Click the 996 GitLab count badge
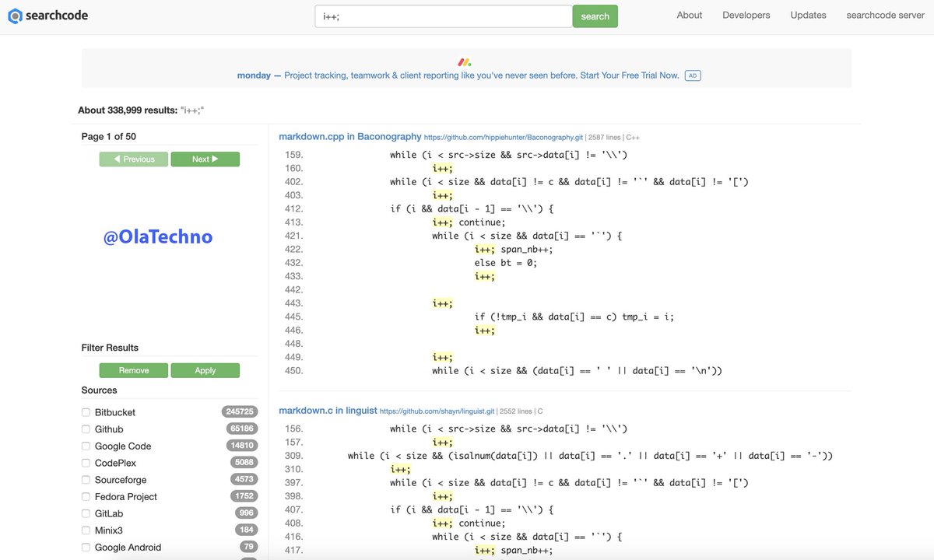The width and height of the screenshot is (934, 560). coord(246,513)
